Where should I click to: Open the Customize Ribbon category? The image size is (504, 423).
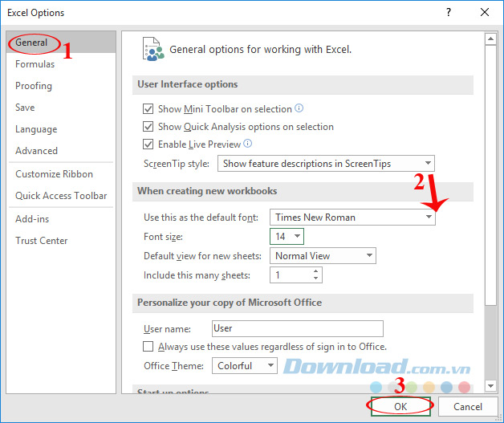pyautogui.click(x=61, y=174)
